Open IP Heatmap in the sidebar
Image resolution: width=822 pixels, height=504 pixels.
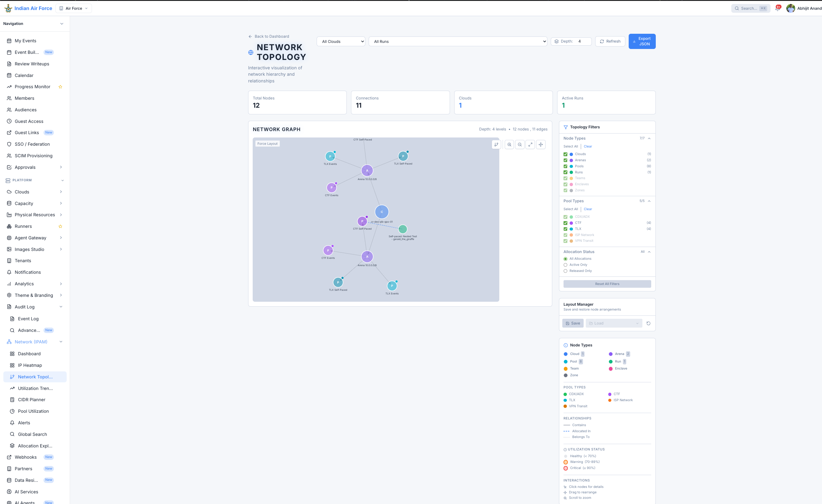(x=30, y=365)
